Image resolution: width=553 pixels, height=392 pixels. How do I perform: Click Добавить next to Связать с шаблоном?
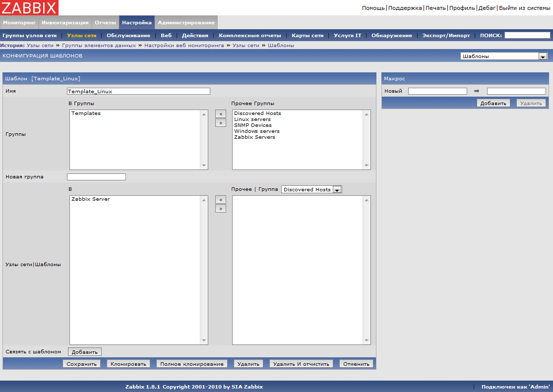(x=85, y=352)
